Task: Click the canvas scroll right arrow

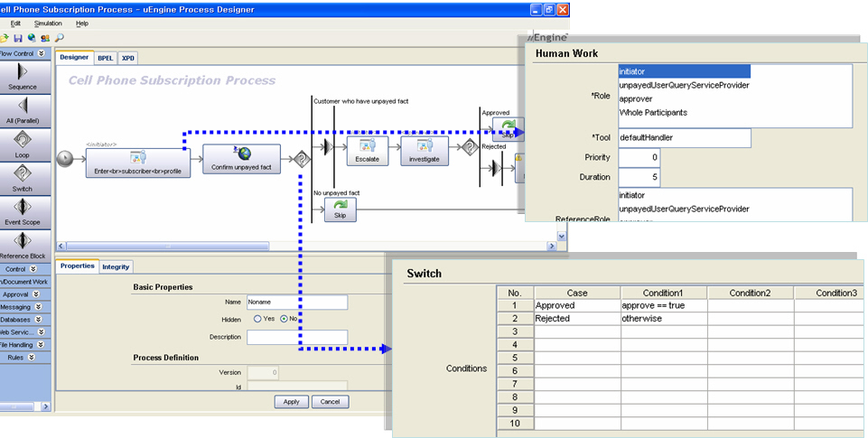Action: pyautogui.click(x=551, y=246)
